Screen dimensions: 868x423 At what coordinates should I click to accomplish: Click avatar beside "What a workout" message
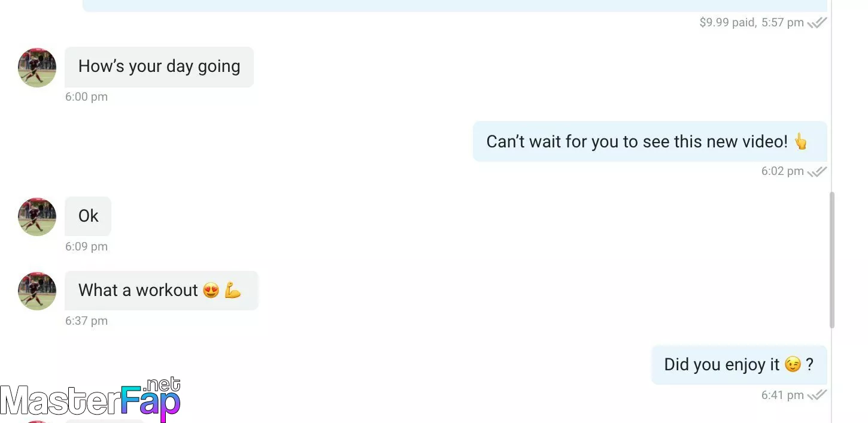click(x=37, y=291)
